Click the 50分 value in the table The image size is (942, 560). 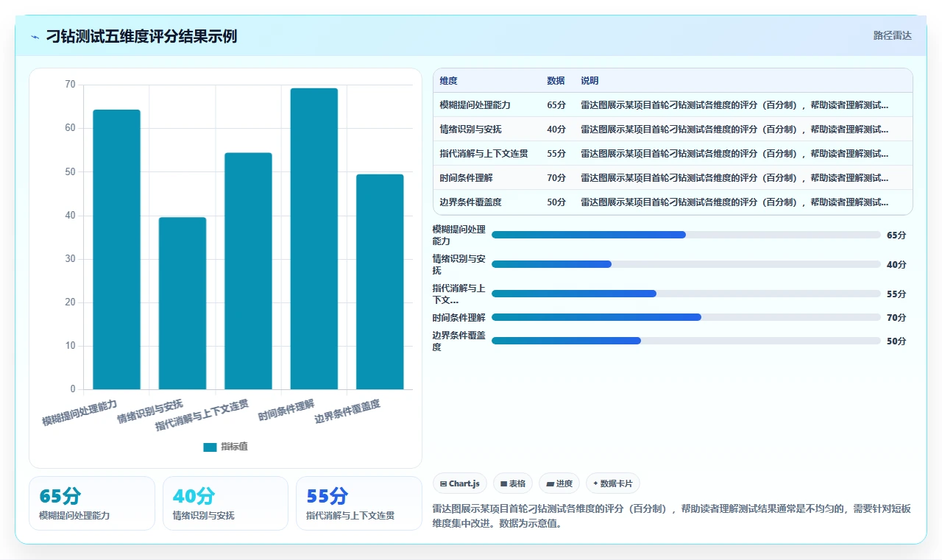click(556, 202)
